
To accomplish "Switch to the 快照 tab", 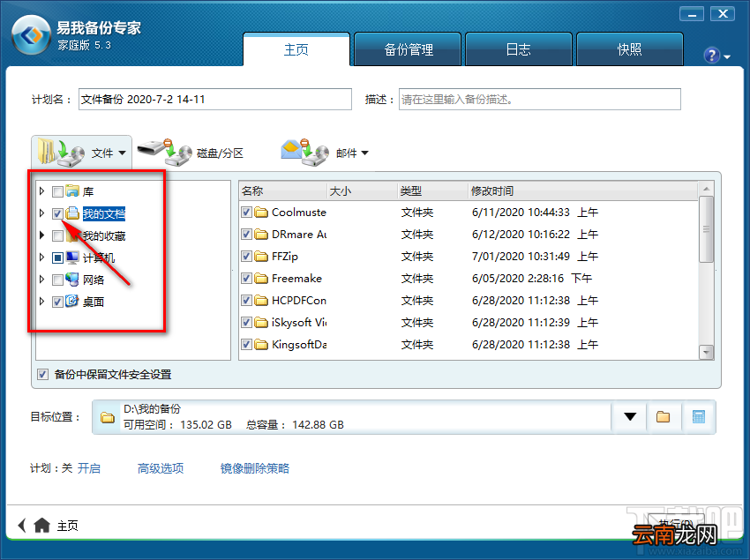I will point(629,49).
